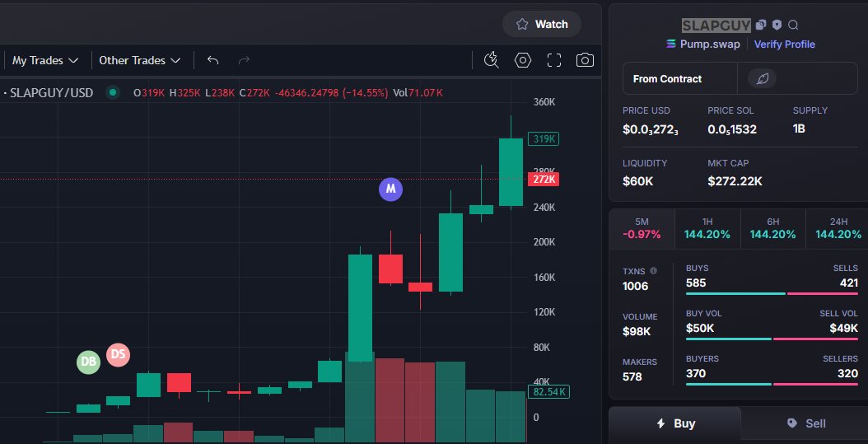Screen dimensions: 868x444
Task: Click the leaf icon beside From Contract
Action: coord(763,78)
